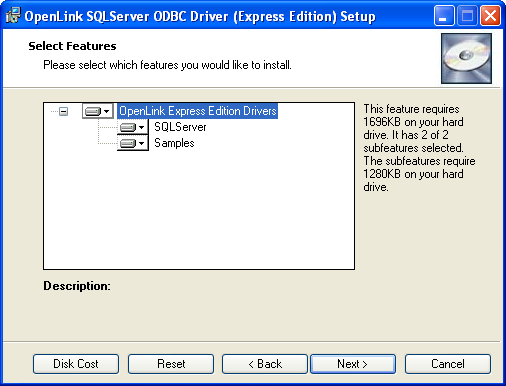Select OpenLink Express Edition Drivers feature
This screenshot has height=386, width=506.
click(198, 111)
